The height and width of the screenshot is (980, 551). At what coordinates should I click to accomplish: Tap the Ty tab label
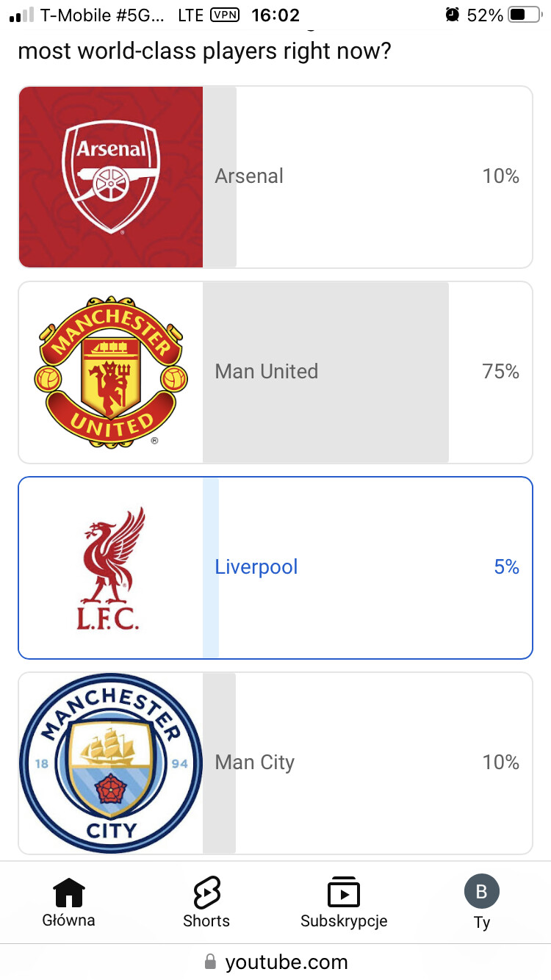(482, 922)
